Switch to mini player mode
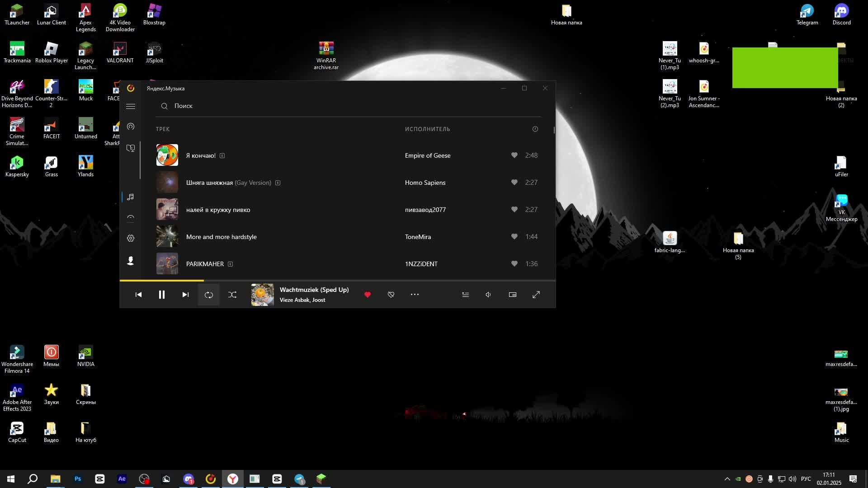868x488 pixels. point(513,295)
